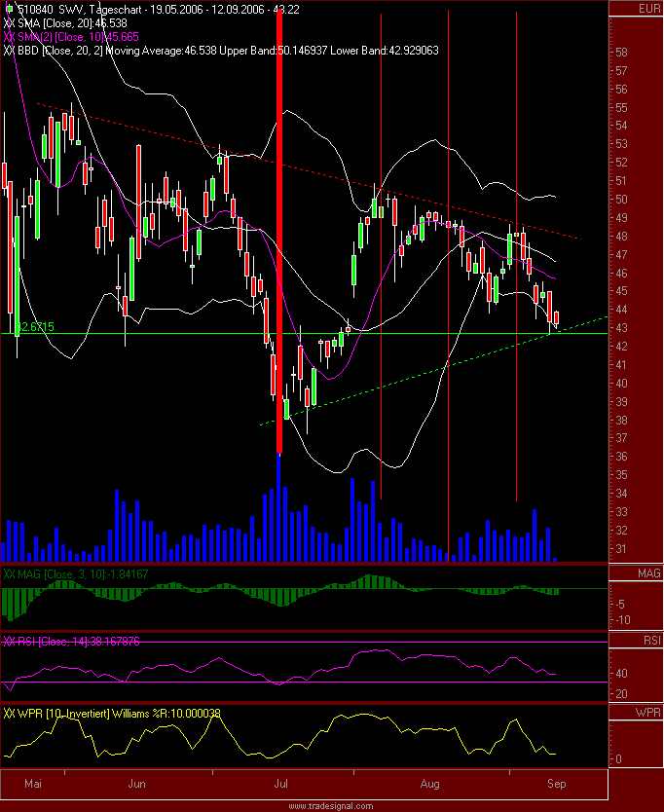Click the 'Lower Band:42.929063' value
Viewport: 664px width, 812px height.
[385, 51]
